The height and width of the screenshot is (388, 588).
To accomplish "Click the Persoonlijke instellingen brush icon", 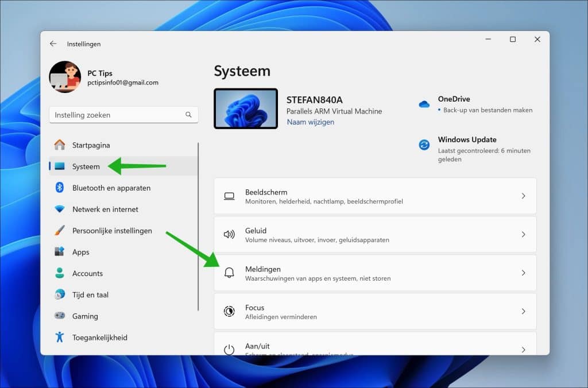I will pos(60,230).
